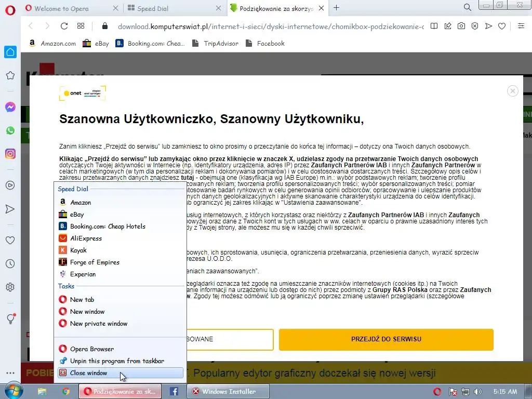Open Speed Dial grid icon in toolbar

coord(81,26)
